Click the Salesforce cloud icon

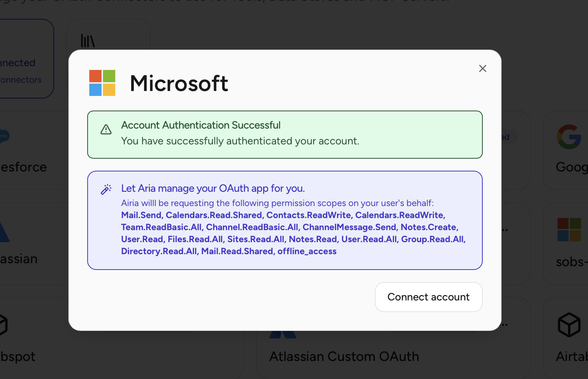4,135
